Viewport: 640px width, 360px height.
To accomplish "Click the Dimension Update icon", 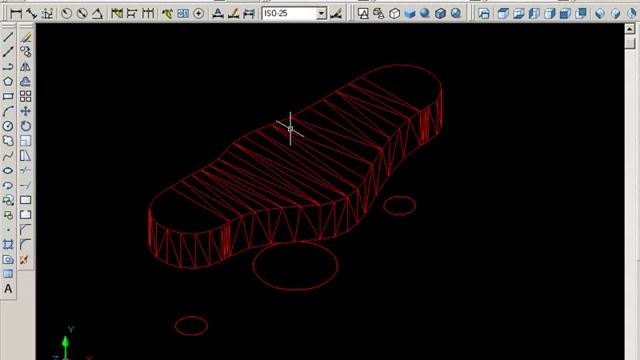I will (x=249, y=13).
